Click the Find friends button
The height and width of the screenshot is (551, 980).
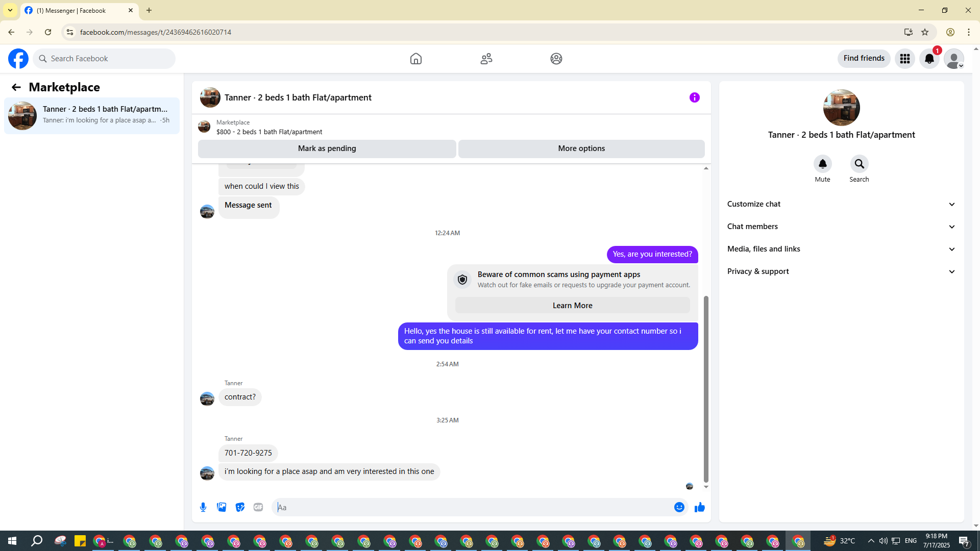(864, 59)
